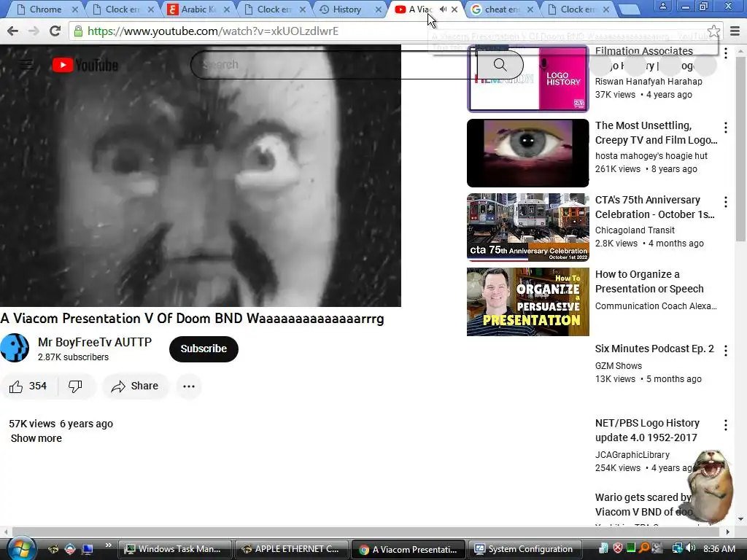
Task: Click the volume speaker icon in system tray
Action: pyautogui.click(x=692, y=548)
